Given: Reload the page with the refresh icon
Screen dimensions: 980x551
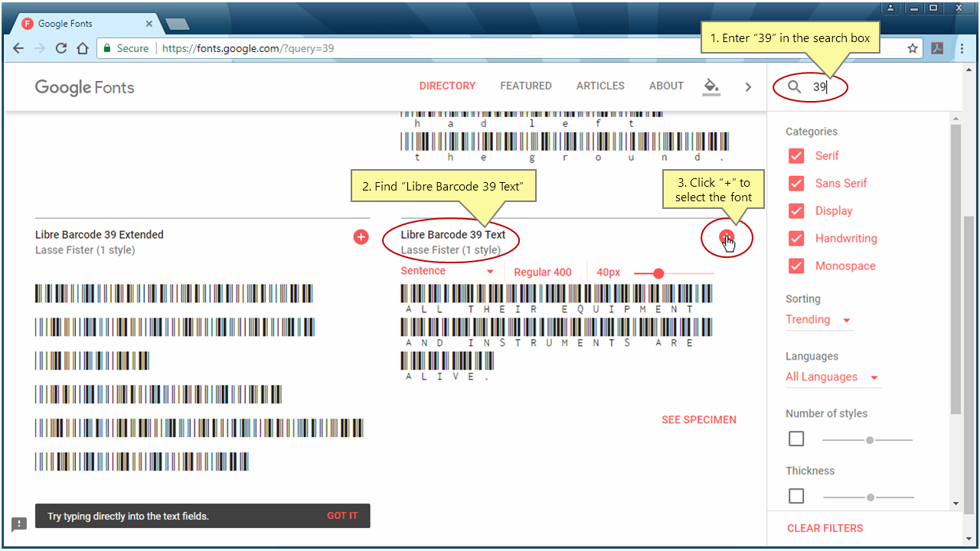Looking at the screenshot, I should coord(61,48).
